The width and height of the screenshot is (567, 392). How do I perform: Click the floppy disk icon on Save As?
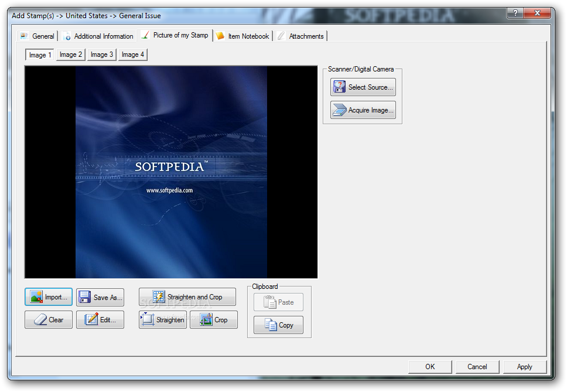pyautogui.click(x=84, y=297)
